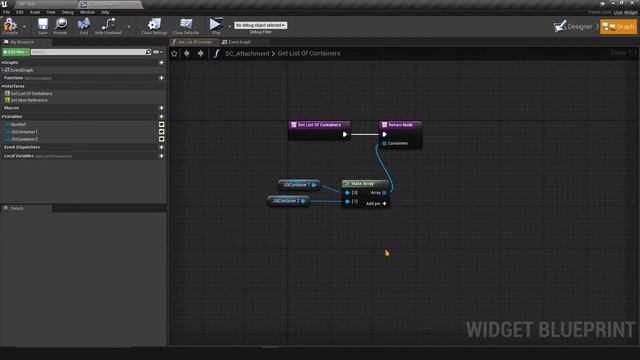The width and height of the screenshot is (640, 360).
Task: Open Class Defaults from toolbar
Action: click(186, 27)
